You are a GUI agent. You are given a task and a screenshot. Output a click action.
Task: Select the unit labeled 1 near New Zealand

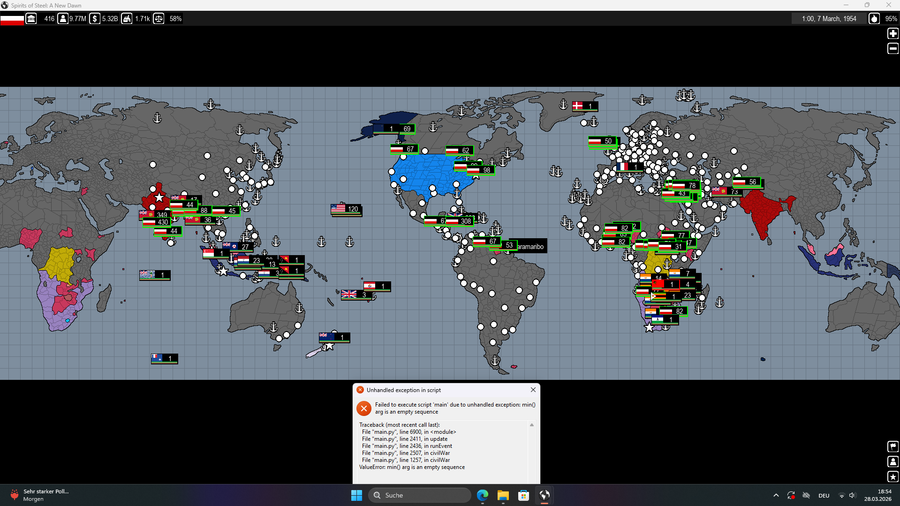334,337
